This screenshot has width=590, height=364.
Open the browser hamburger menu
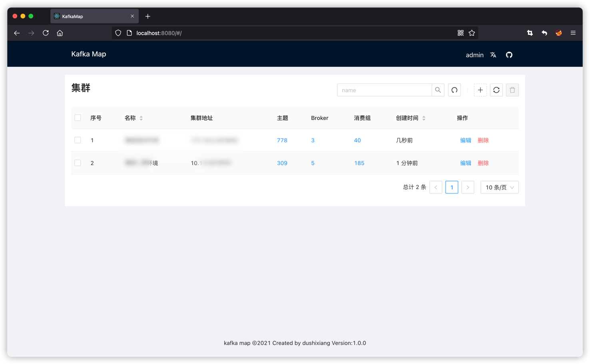573,33
